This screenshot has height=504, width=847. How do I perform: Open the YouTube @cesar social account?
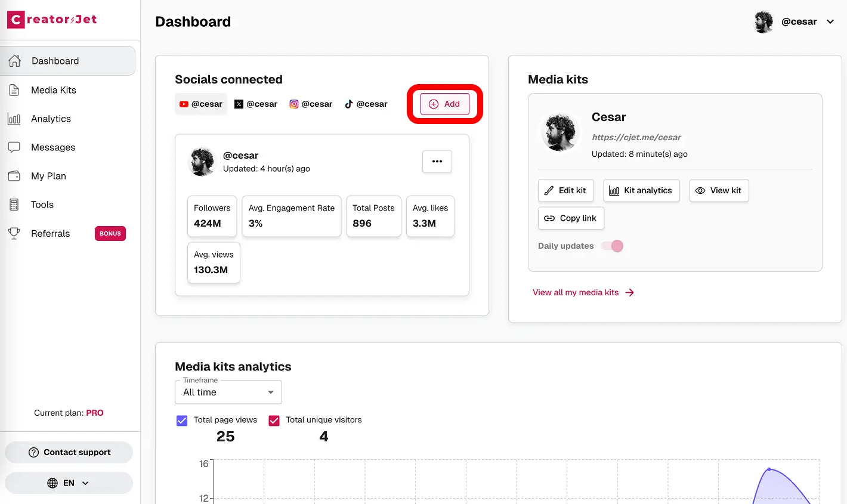pyautogui.click(x=200, y=103)
